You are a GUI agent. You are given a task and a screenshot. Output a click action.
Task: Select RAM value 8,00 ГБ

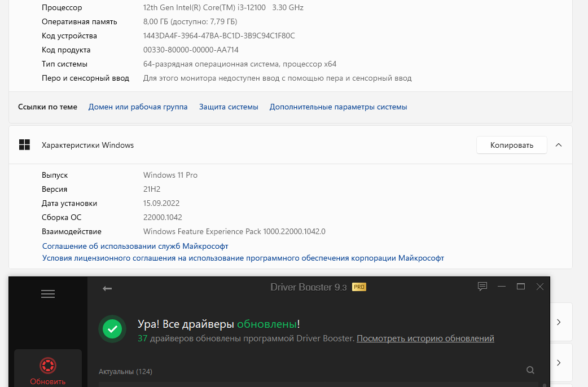tap(190, 22)
